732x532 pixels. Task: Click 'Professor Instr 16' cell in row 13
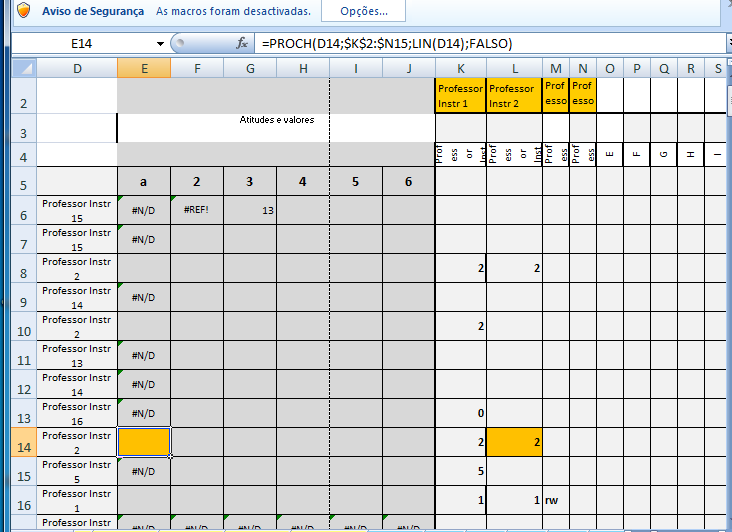[77, 413]
